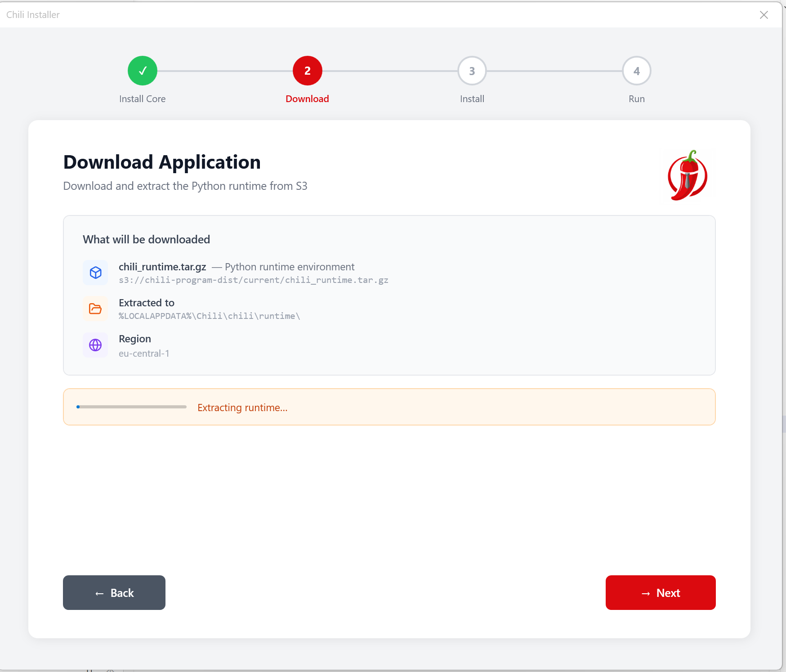786x672 pixels.
Task: Click the Extracting runtime progress bar
Action: click(x=131, y=407)
